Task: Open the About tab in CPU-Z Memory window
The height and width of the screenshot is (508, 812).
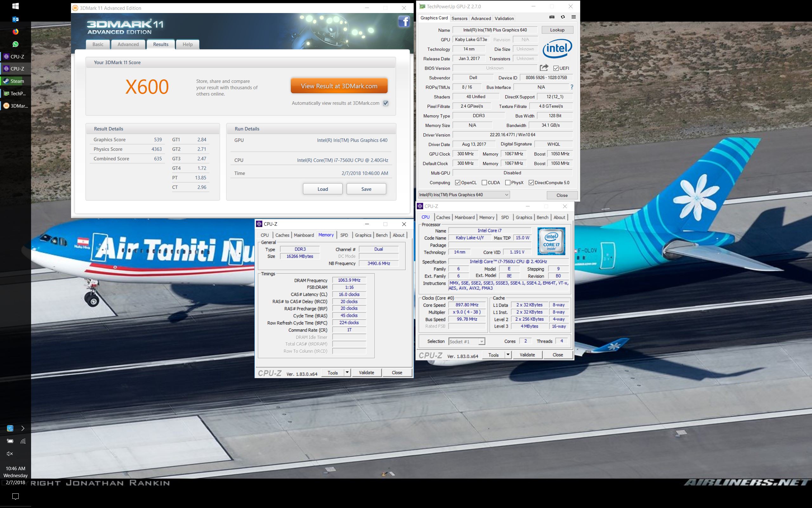Action: [398, 235]
